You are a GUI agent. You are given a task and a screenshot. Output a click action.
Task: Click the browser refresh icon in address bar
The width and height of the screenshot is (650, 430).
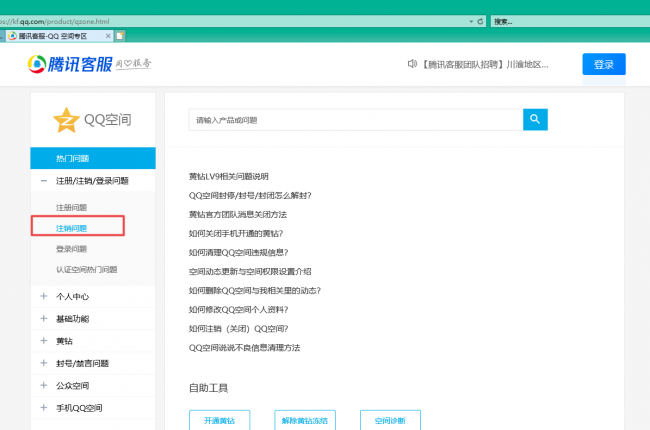(480, 21)
